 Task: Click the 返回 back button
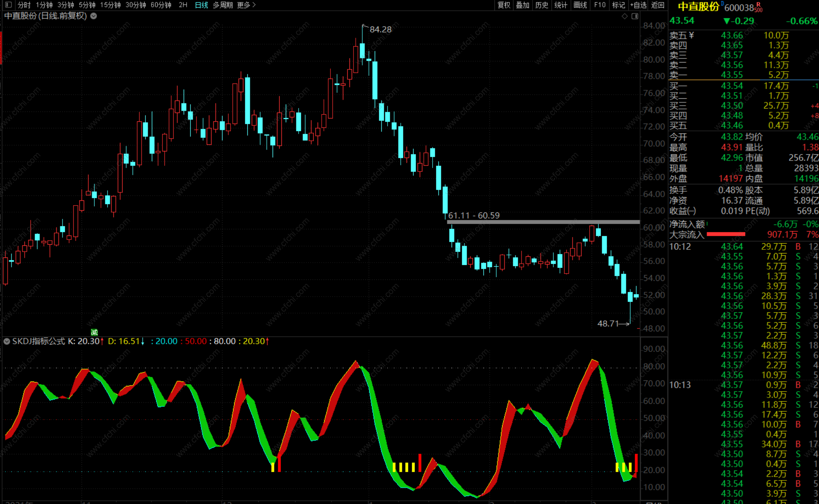click(658, 5)
